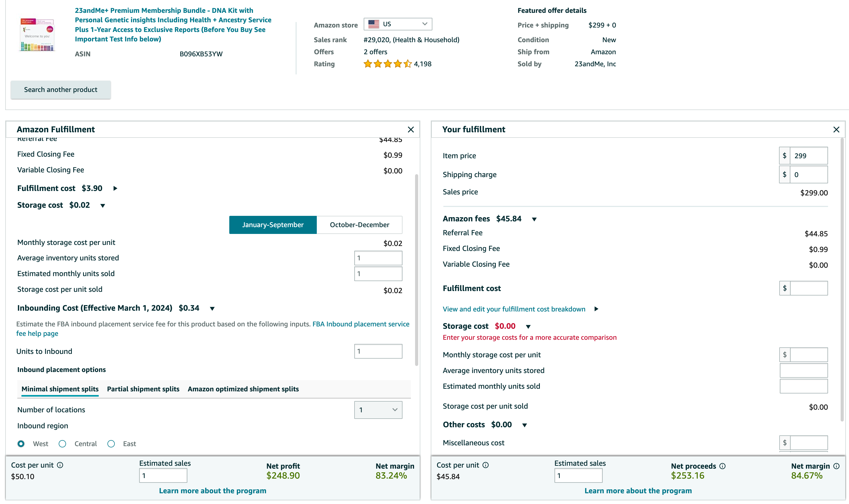Select the East inbound region
The image size is (849, 504).
[111, 443]
